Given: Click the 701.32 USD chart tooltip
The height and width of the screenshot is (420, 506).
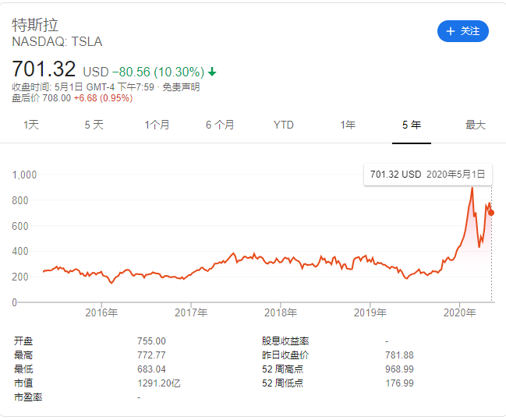Looking at the screenshot, I should (x=428, y=175).
